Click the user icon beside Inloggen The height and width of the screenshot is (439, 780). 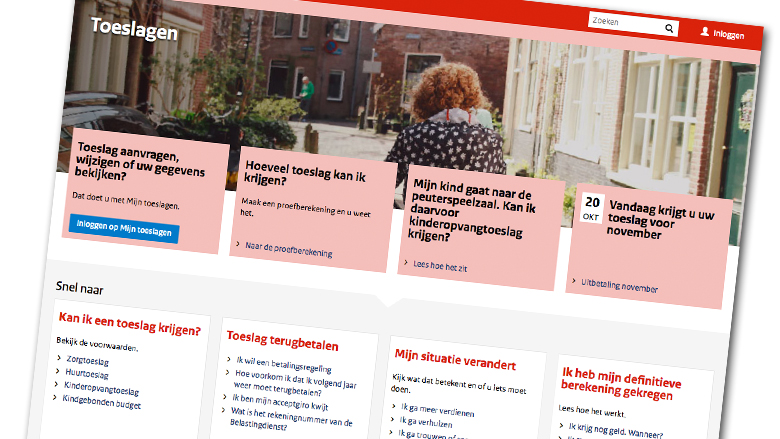(705, 33)
